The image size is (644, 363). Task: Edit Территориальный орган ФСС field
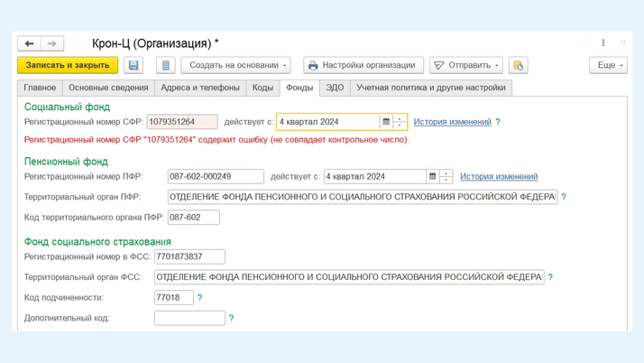pos(349,277)
